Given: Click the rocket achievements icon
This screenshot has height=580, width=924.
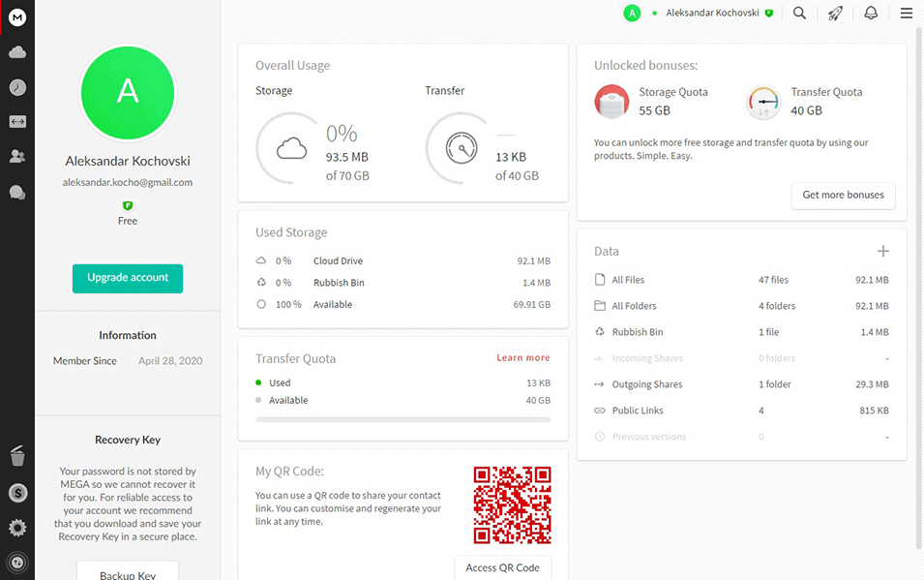Looking at the screenshot, I should [835, 13].
